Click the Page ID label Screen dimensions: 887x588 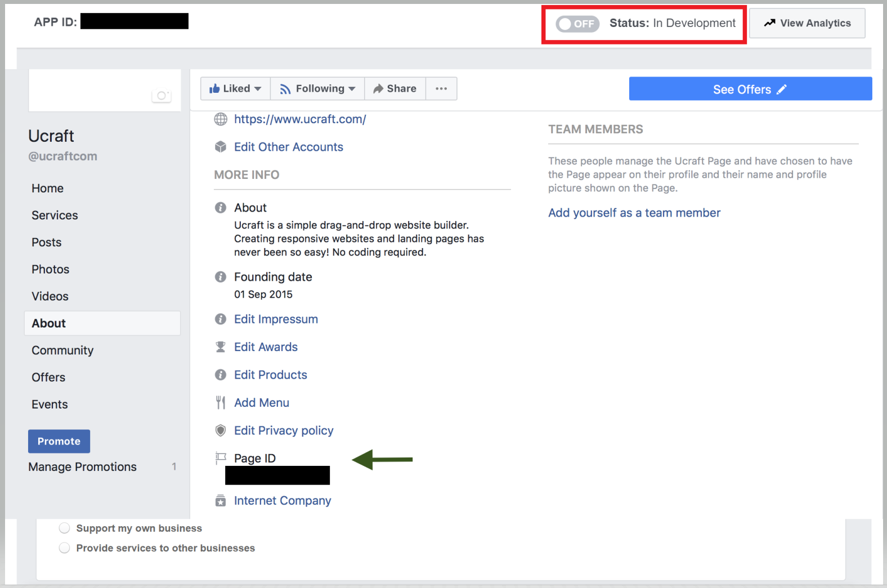tap(255, 459)
